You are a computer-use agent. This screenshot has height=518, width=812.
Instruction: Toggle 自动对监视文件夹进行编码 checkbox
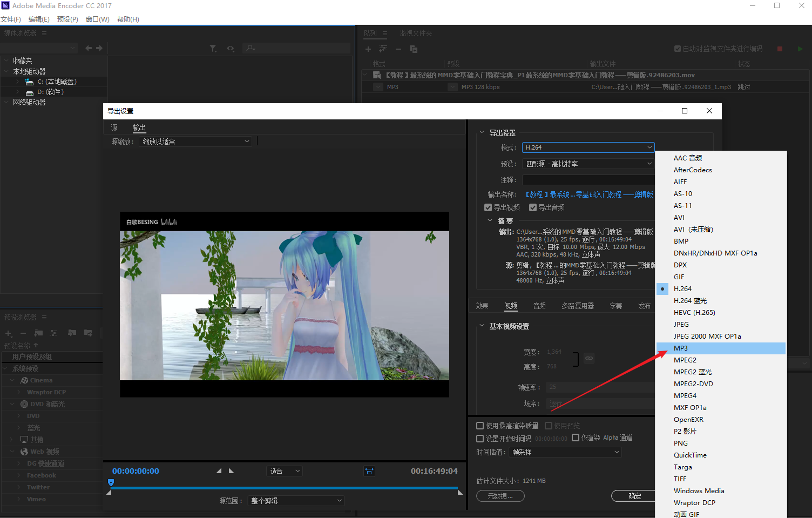tap(678, 49)
